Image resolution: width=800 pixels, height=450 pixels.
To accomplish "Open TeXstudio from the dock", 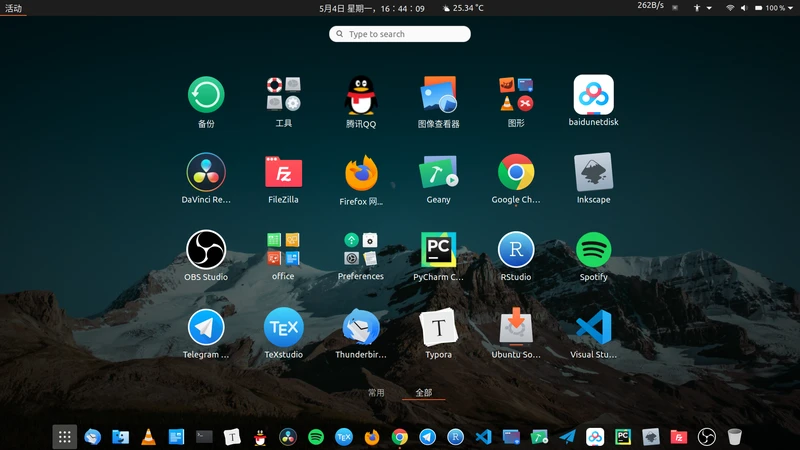I will coord(344,437).
